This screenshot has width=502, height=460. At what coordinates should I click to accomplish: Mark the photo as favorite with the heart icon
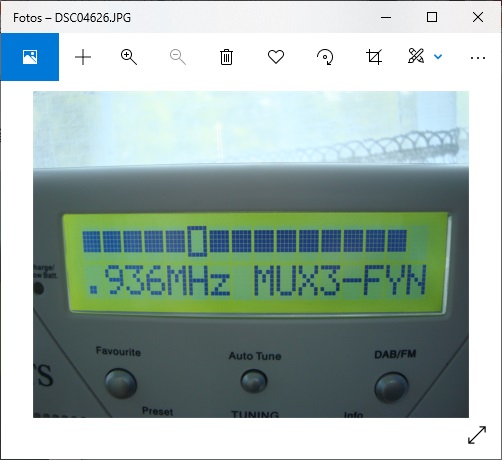pyautogui.click(x=276, y=57)
